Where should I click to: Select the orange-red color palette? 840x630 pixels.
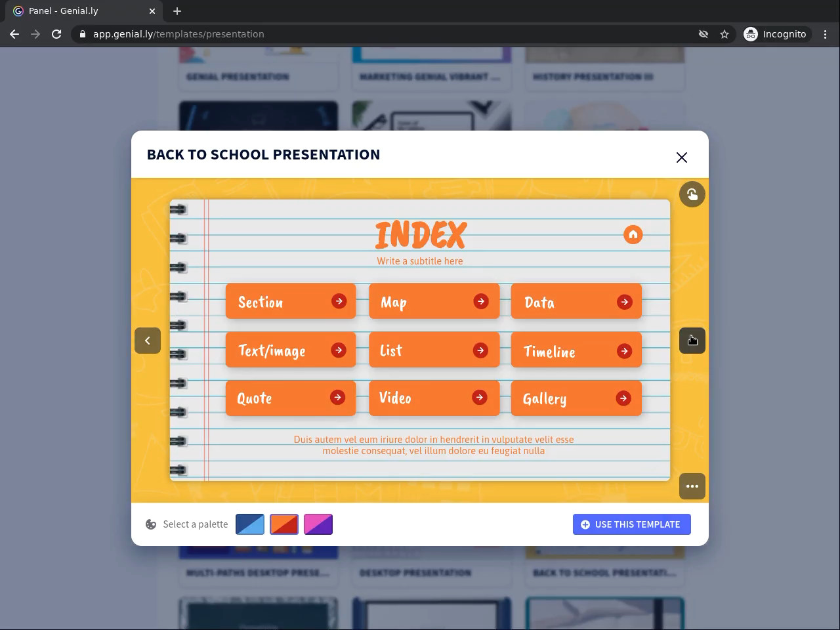[x=284, y=524]
